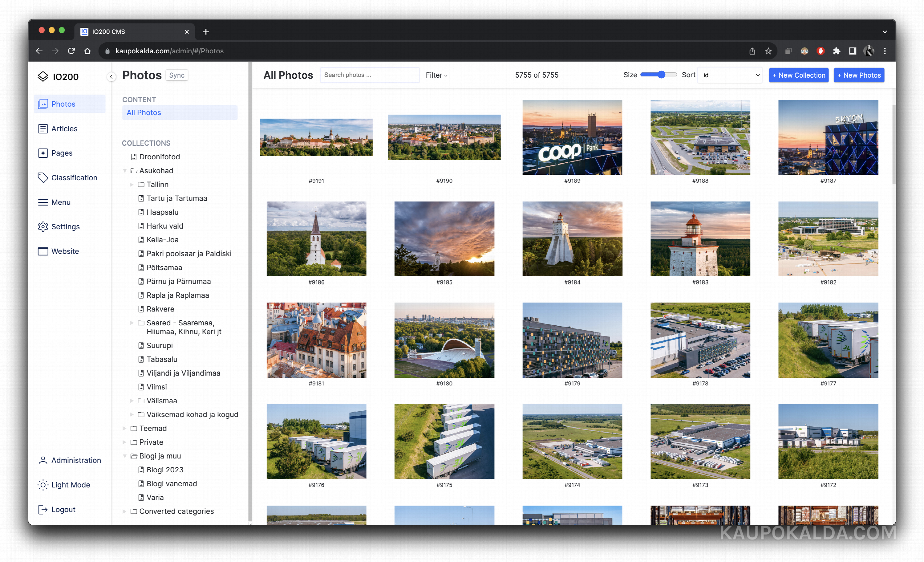The image size is (924, 562).
Task: Click the Settings gear icon
Action: tap(43, 226)
